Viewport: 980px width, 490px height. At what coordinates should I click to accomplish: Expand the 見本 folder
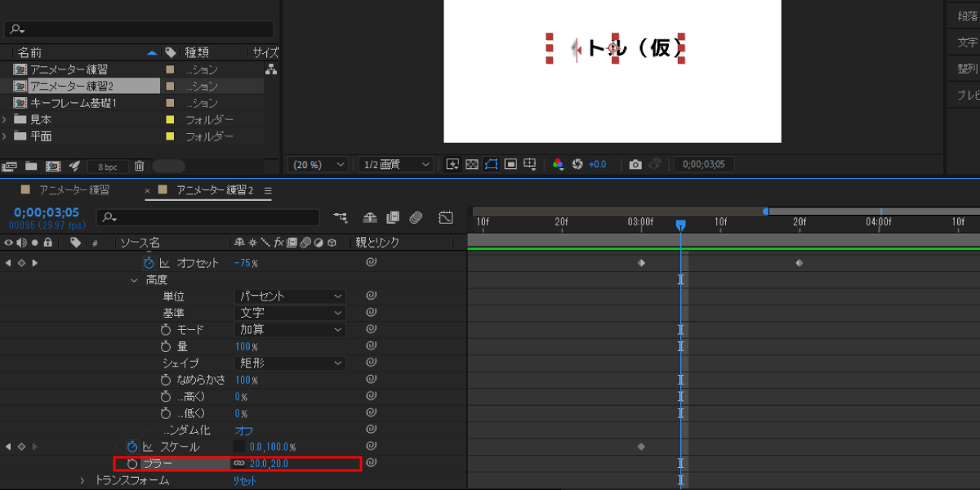(x=5, y=119)
